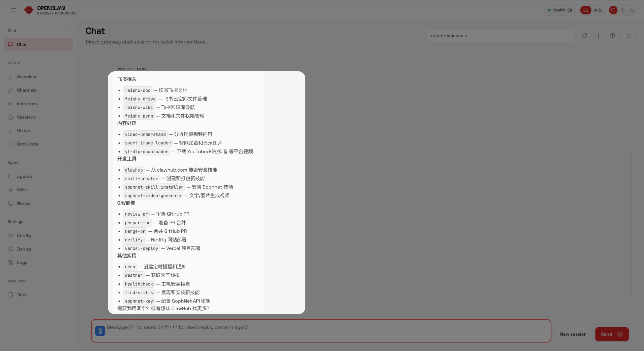The height and width of the screenshot is (351, 644).
Task: Click the New session button
Action: 573,334
